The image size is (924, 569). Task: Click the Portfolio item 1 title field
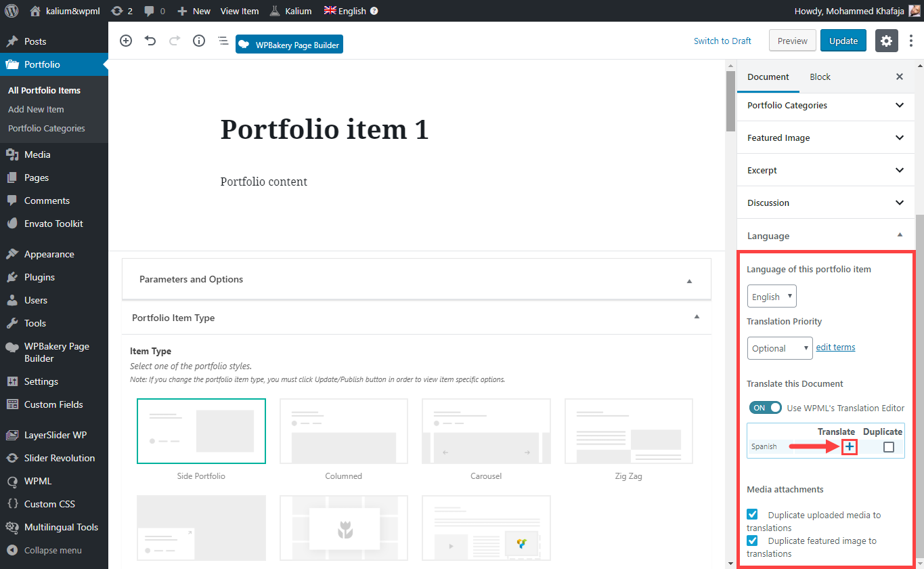325,129
